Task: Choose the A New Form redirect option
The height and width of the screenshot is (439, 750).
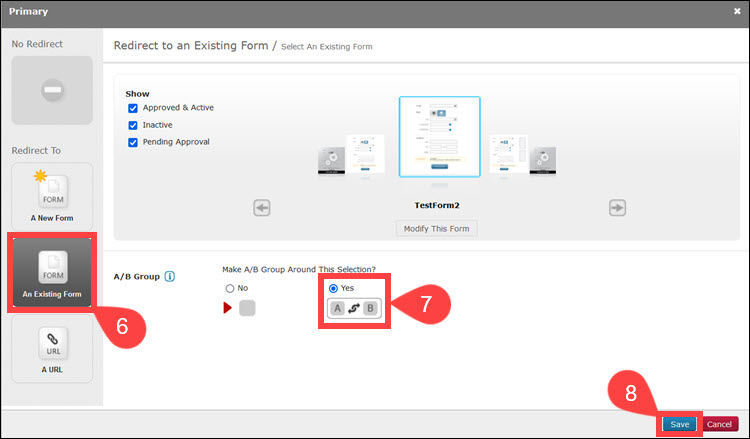Action: [x=52, y=197]
